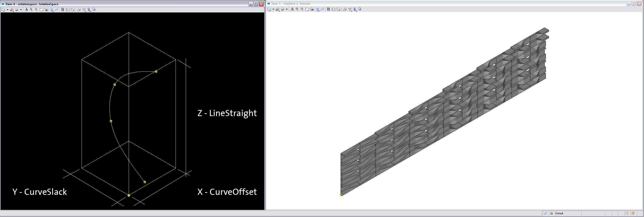
Task: Maximize the View 4 window
Action: click(x=256, y=4)
